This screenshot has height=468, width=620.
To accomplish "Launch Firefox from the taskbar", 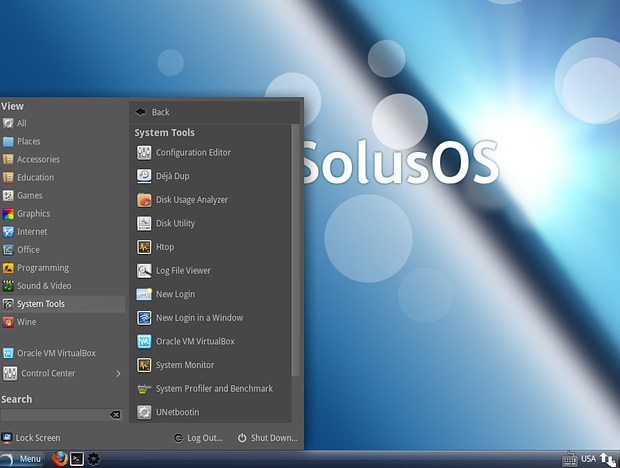I will (60, 459).
